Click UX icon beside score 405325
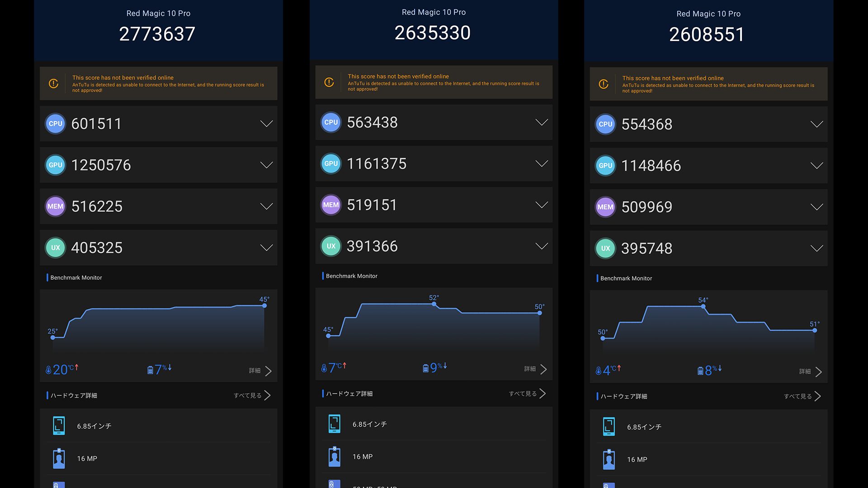 click(x=56, y=248)
